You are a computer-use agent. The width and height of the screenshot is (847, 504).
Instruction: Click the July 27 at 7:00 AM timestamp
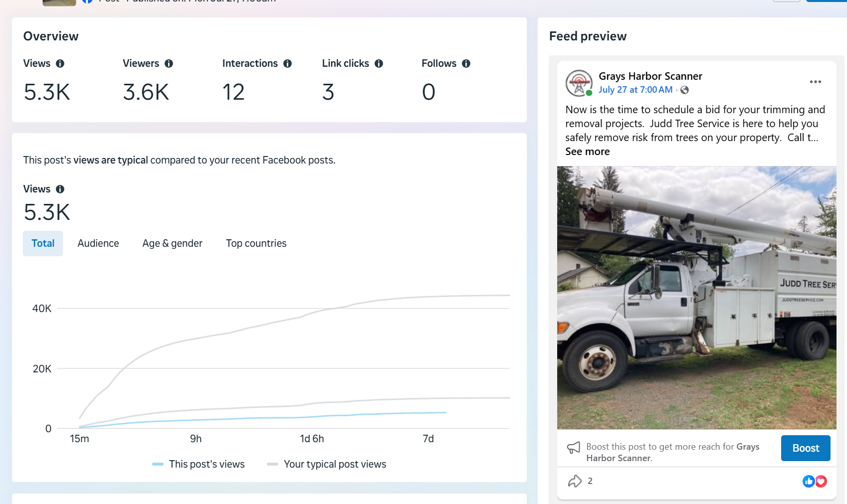(x=635, y=90)
